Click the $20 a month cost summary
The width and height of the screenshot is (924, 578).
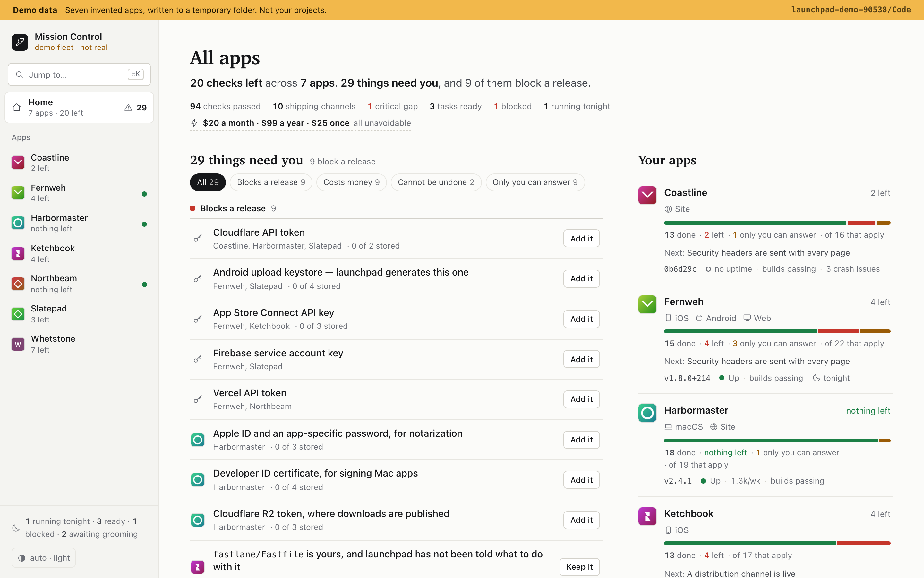[x=301, y=123]
